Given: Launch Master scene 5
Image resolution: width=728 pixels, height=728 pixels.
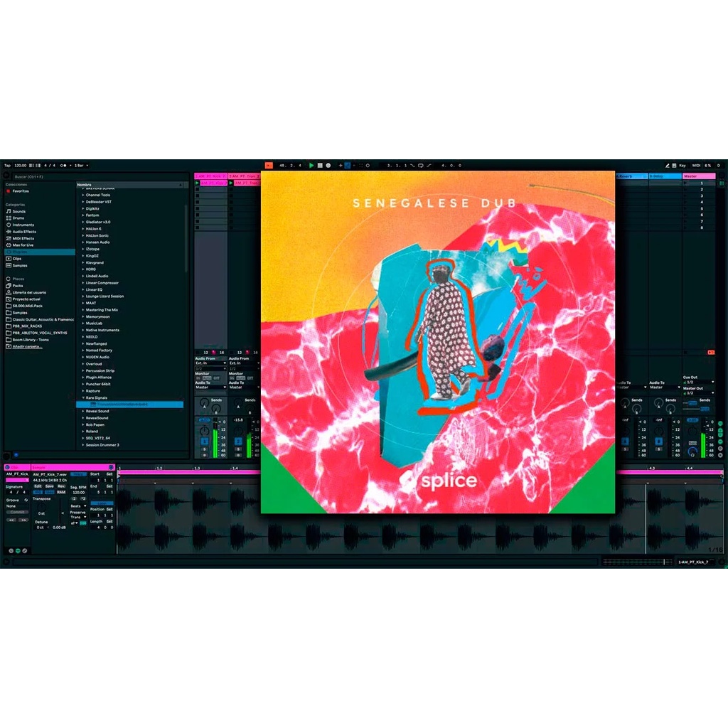Looking at the screenshot, I should click(x=686, y=209).
